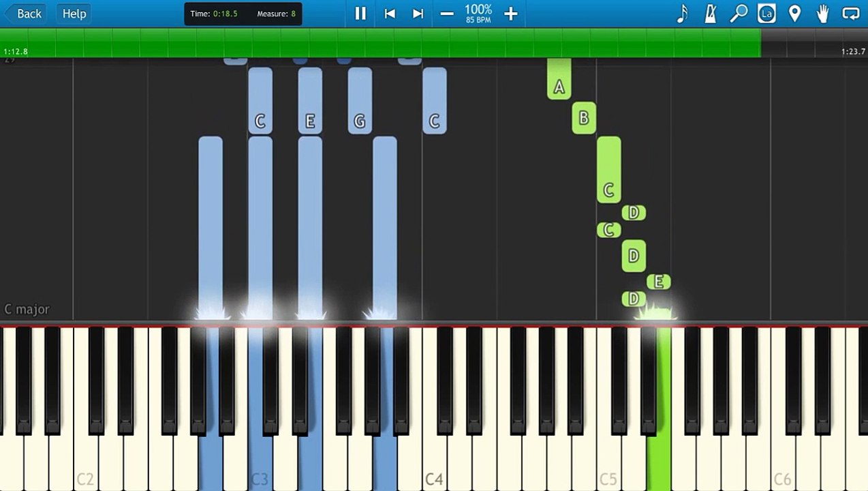Click the Time 0:18.5 display
The width and height of the screenshot is (868, 491).
click(214, 14)
